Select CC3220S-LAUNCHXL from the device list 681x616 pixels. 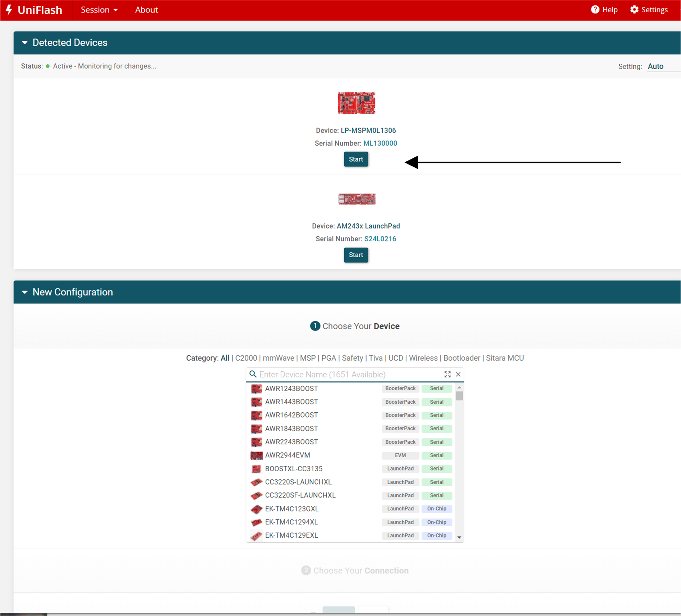pos(351,482)
